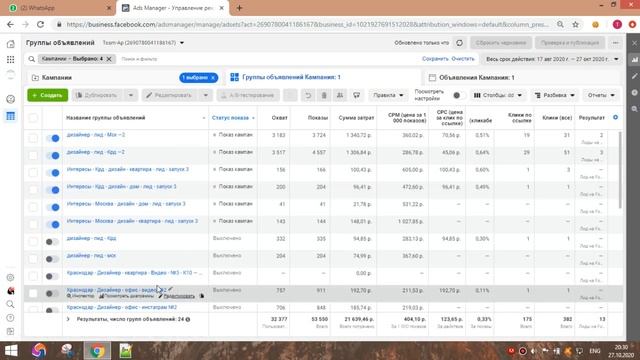
Task: Open the help question-mark icon in sidebar
Action: coord(11,318)
